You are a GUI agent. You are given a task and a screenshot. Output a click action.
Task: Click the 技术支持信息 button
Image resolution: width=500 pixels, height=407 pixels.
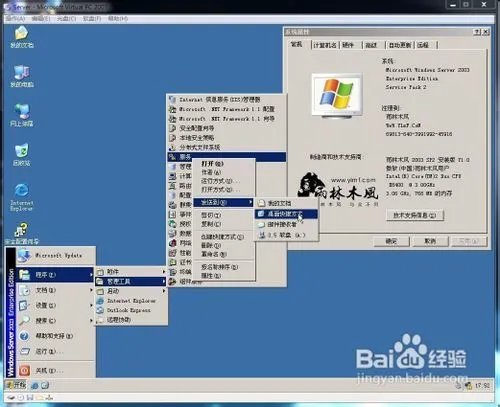coord(415,215)
